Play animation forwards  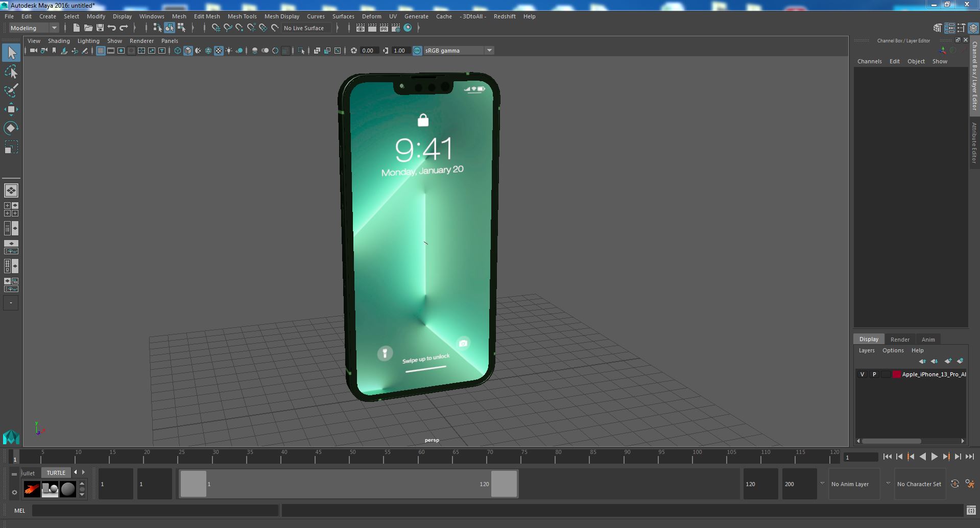(934, 457)
